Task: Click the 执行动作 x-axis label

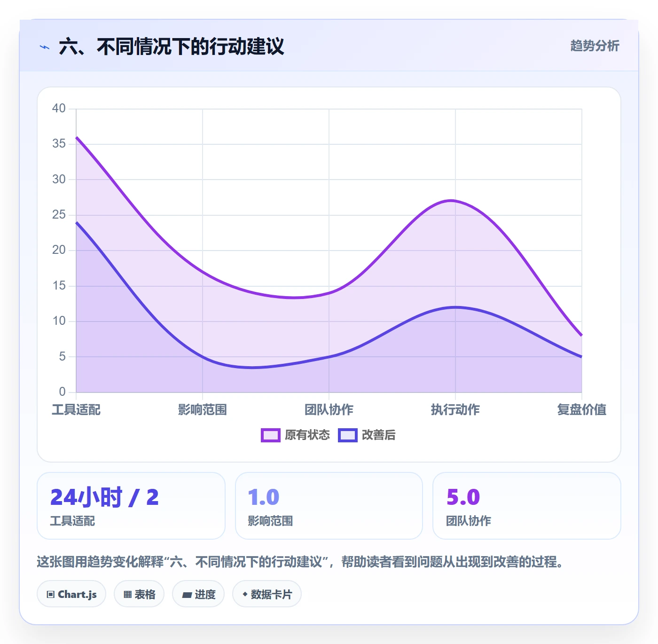Action: (455, 409)
